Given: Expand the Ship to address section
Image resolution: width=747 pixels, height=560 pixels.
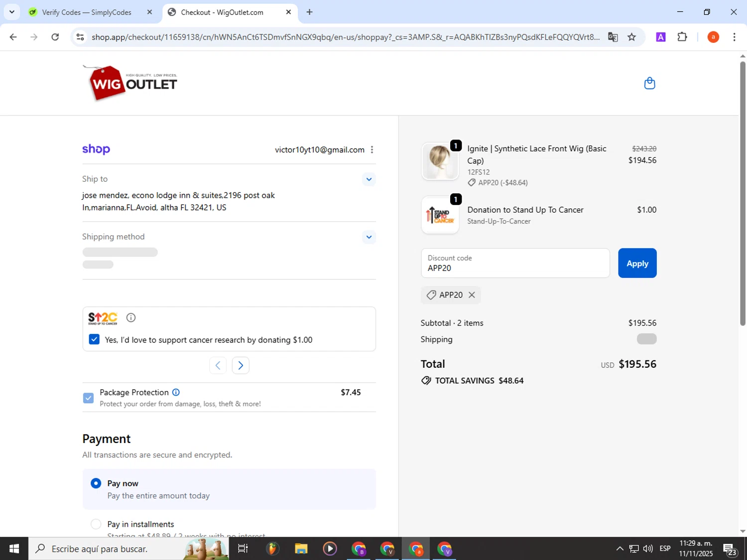Looking at the screenshot, I should (x=369, y=179).
